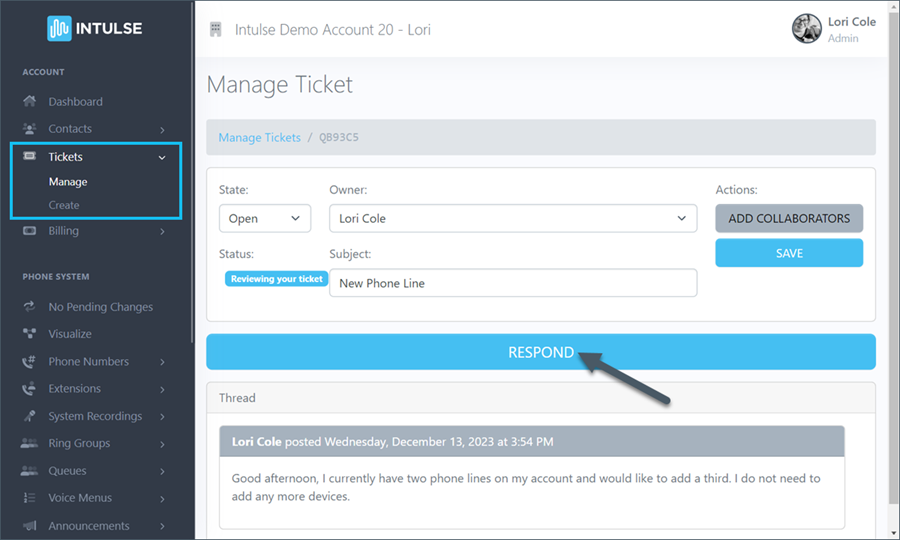Click the Phone Numbers handset icon
The image size is (900, 540).
tap(29, 362)
